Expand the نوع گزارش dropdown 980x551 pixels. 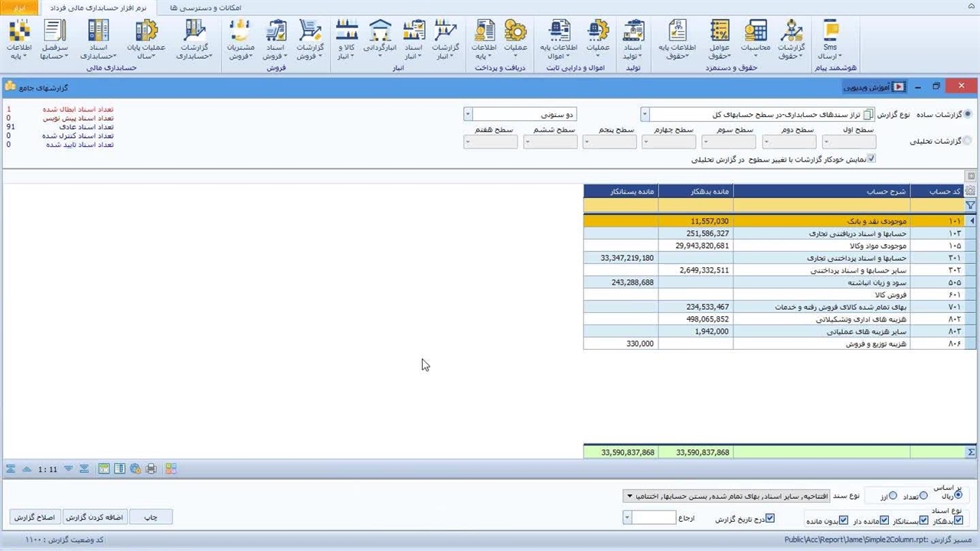(645, 115)
